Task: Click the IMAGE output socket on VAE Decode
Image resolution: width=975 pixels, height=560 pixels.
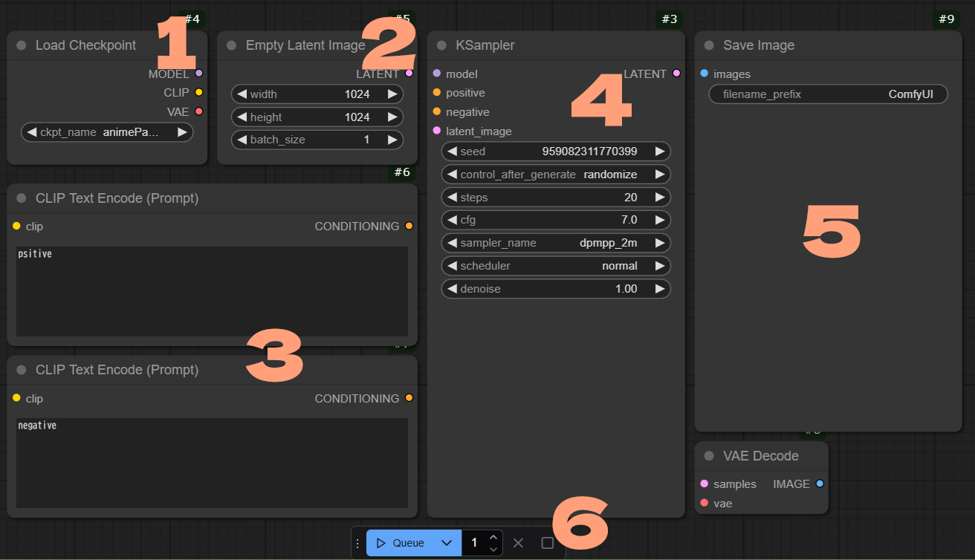Action: tap(820, 484)
